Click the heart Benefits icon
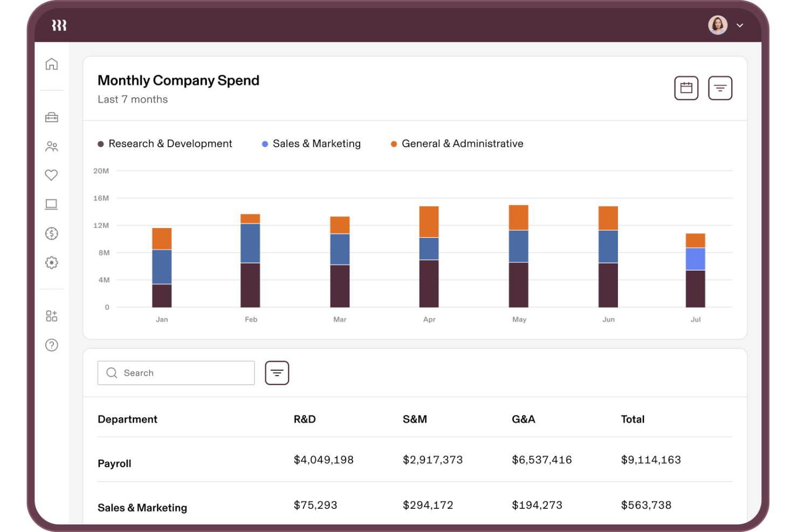The width and height of the screenshot is (798, 532). click(52, 175)
